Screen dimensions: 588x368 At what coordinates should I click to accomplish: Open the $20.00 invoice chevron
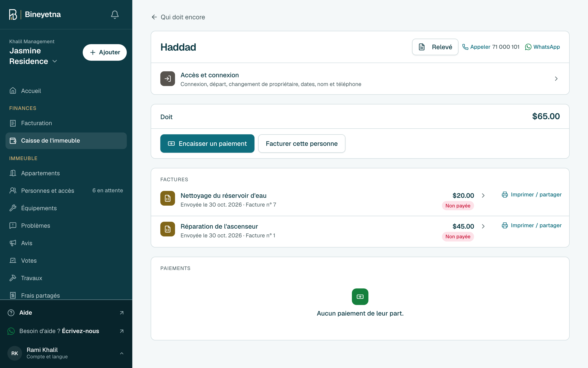click(483, 195)
